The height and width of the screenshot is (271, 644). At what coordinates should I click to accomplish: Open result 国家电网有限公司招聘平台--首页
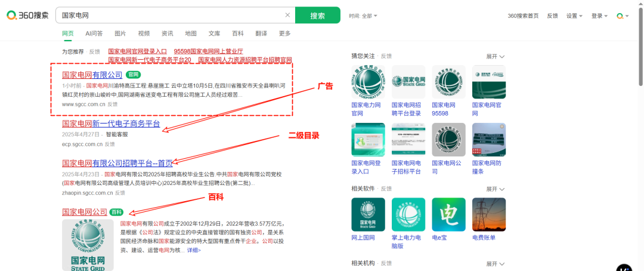pos(117,163)
